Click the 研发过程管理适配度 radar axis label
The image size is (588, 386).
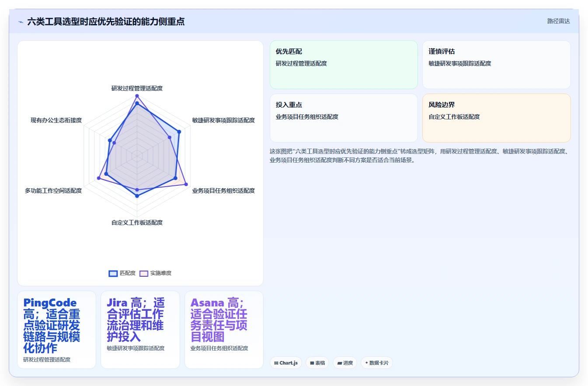click(137, 88)
